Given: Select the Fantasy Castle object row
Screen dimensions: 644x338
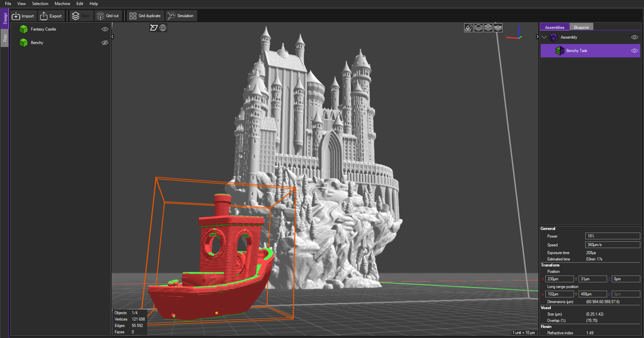Looking at the screenshot, I should click(61, 29).
